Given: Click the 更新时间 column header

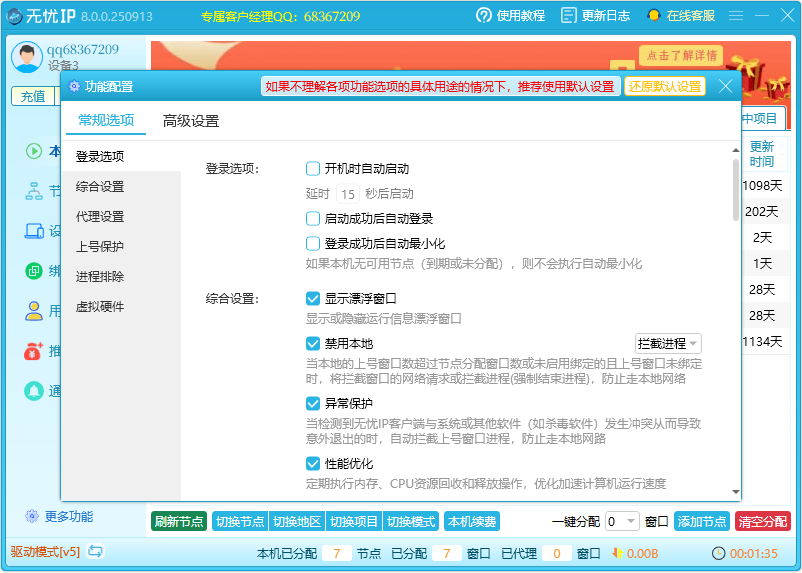Looking at the screenshot, I should pos(762,154).
